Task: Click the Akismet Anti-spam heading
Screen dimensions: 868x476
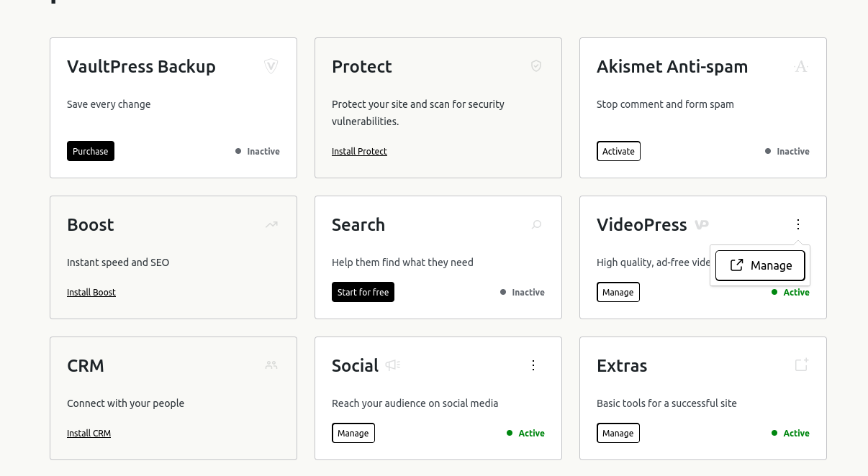Action: coord(672,66)
